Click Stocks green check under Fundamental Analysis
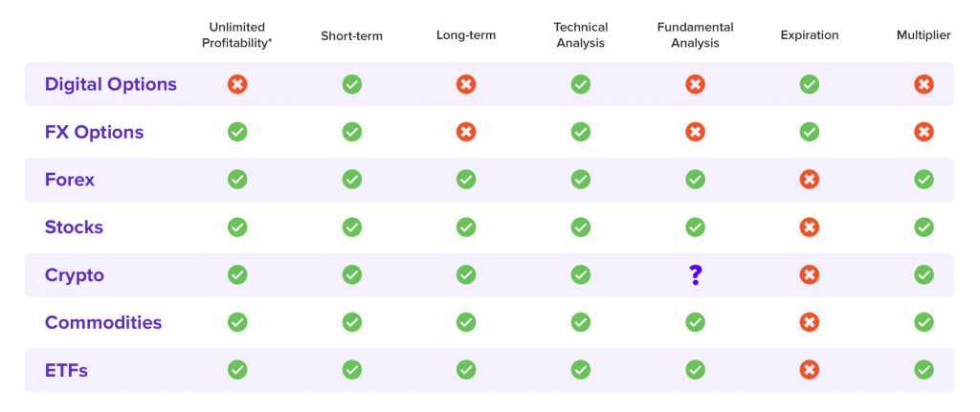 695,228
